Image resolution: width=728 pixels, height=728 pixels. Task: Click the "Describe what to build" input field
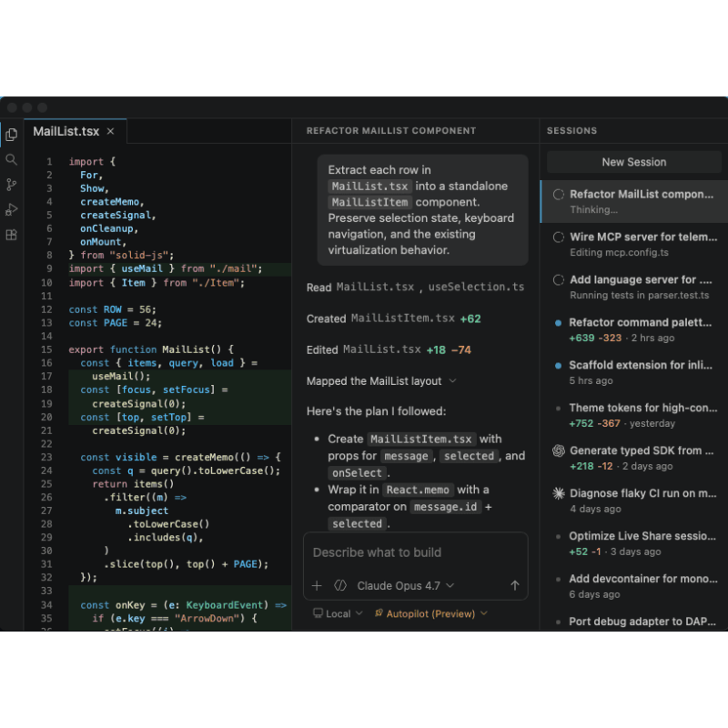tap(415, 552)
